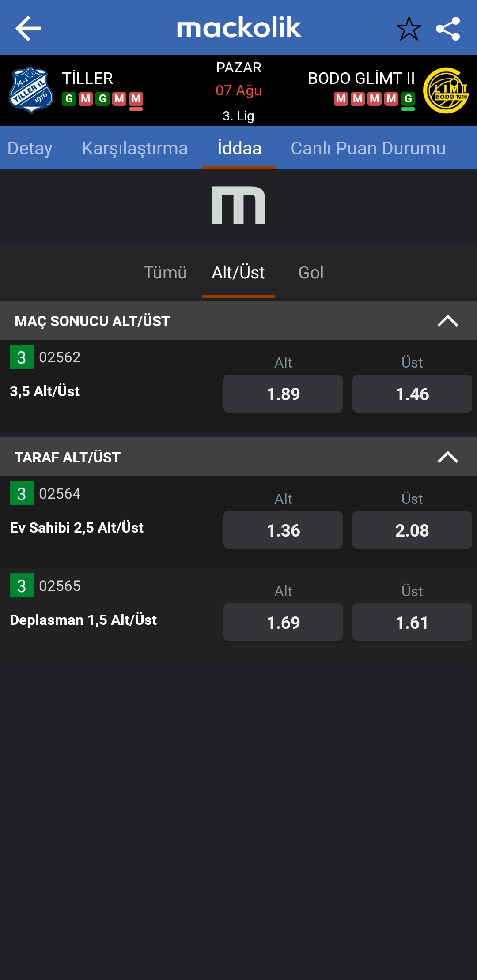Choose Ev Sahibi 2,5 Üst 2.08
Screen dimensions: 477x980
412,530
